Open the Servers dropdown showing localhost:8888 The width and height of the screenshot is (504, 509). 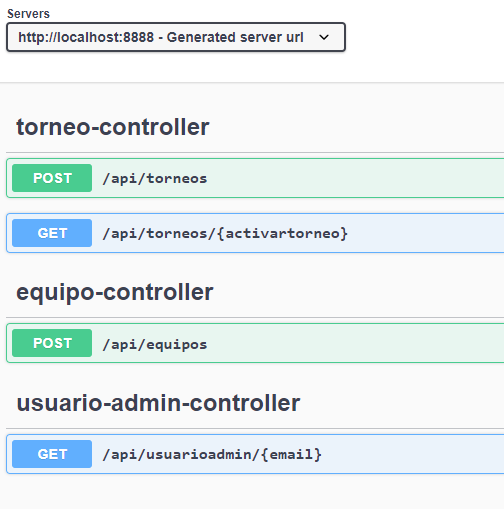click(176, 37)
